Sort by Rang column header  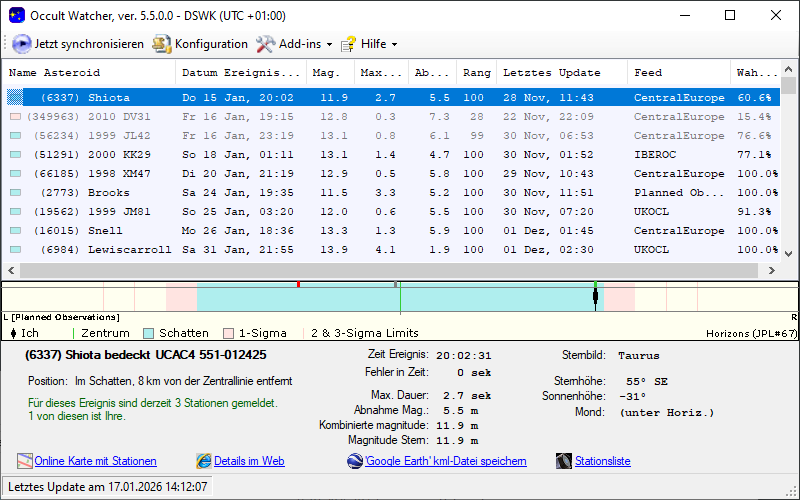(477, 72)
